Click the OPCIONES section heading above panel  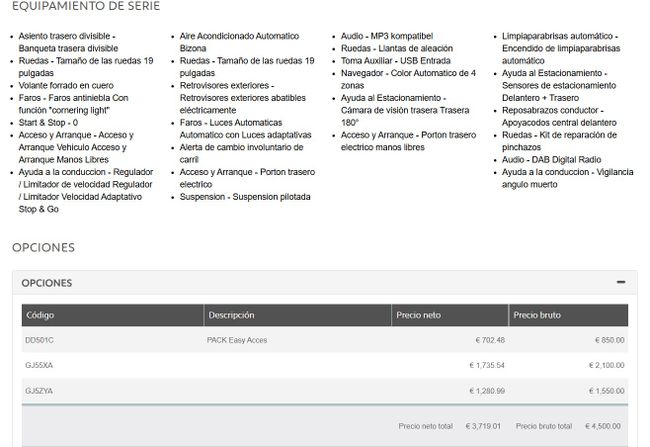coord(44,248)
